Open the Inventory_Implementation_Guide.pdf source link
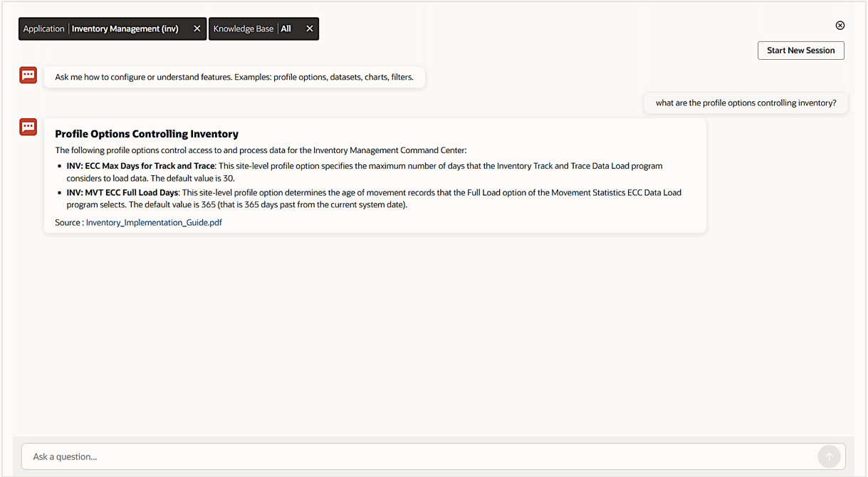The height and width of the screenshot is (477, 868). point(154,222)
